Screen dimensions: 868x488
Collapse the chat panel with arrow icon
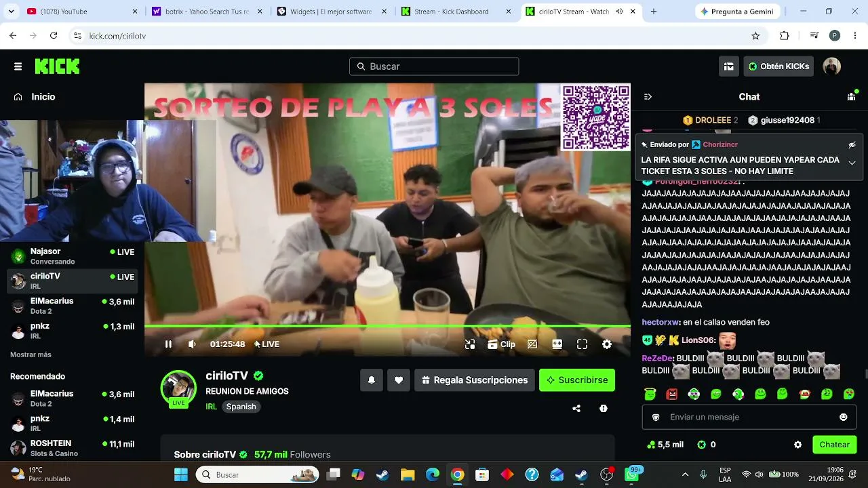tap(648, 97)
